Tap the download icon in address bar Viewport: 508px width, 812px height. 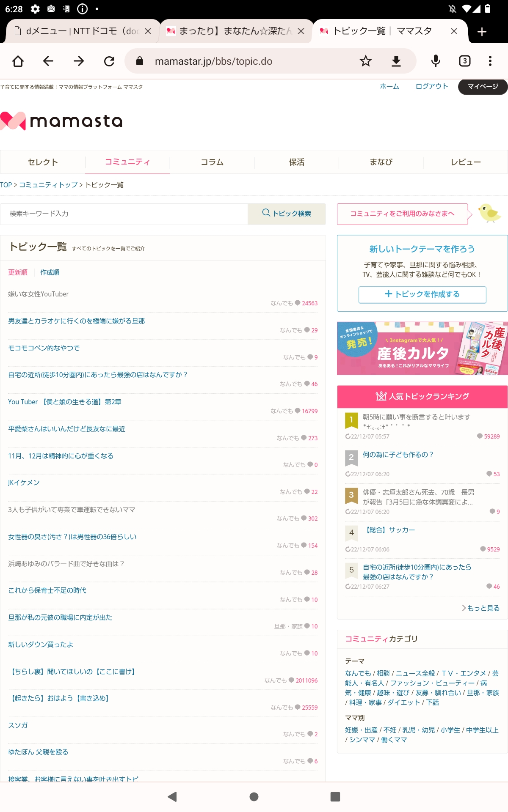[396, 61]
